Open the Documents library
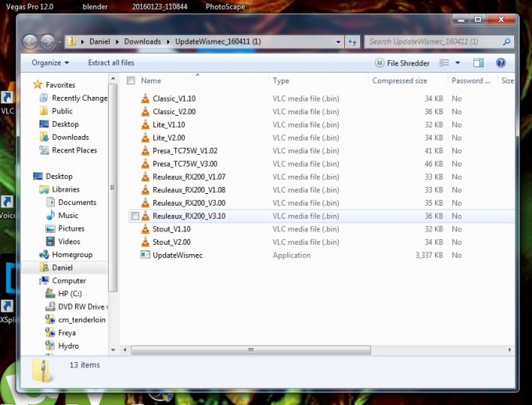 point(77,202)
